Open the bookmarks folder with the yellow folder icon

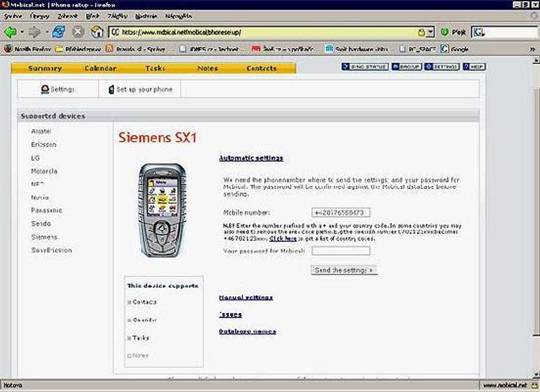(78, 49)
